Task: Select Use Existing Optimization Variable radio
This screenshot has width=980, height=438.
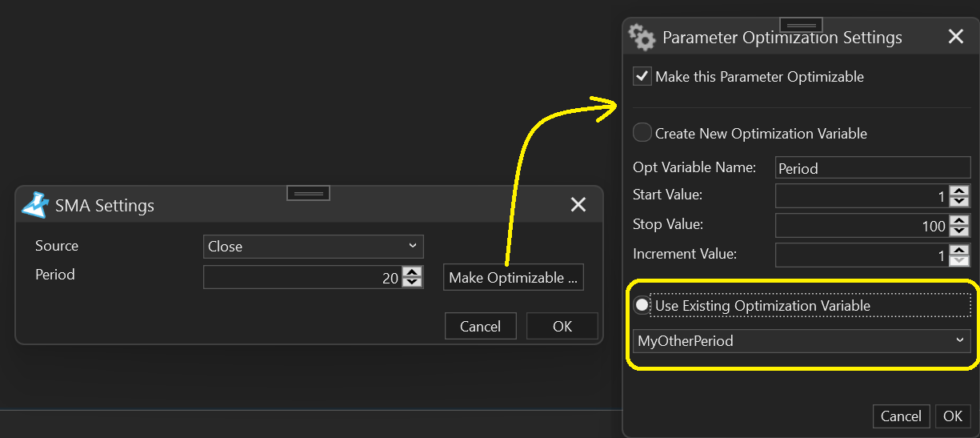Action: [642, 306]
